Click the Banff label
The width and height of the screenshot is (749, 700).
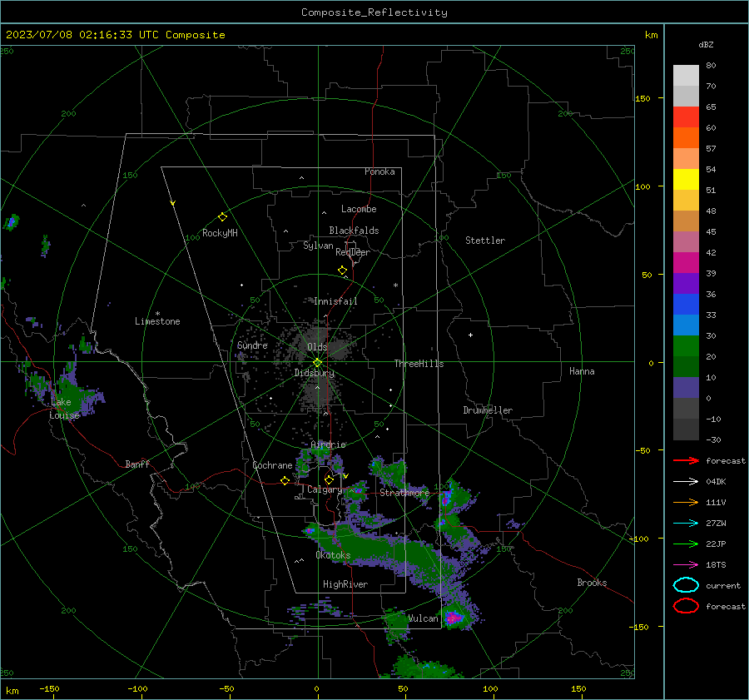137,464
